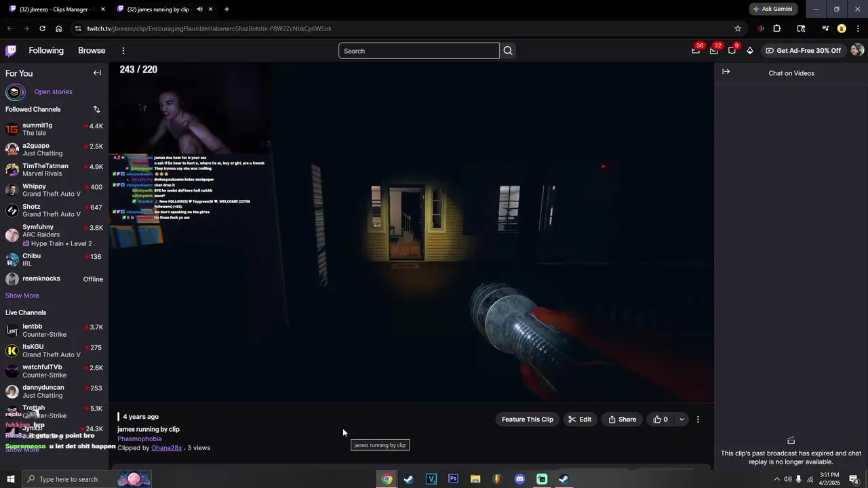Open TimTheTatman Marvel Rivals channel
868x488 pixels.
(x=54, y=169)
